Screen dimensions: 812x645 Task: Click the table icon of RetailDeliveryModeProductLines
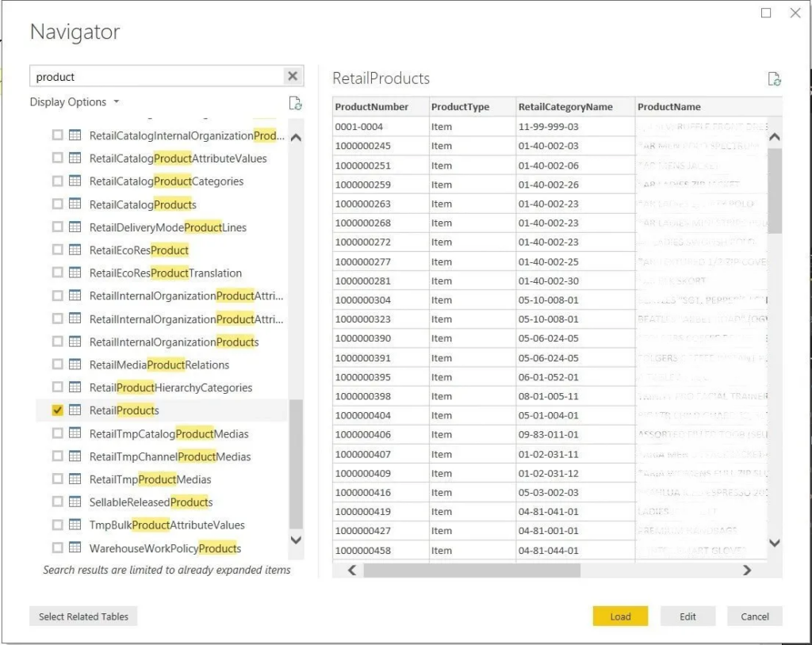click(x=75, y=227)
